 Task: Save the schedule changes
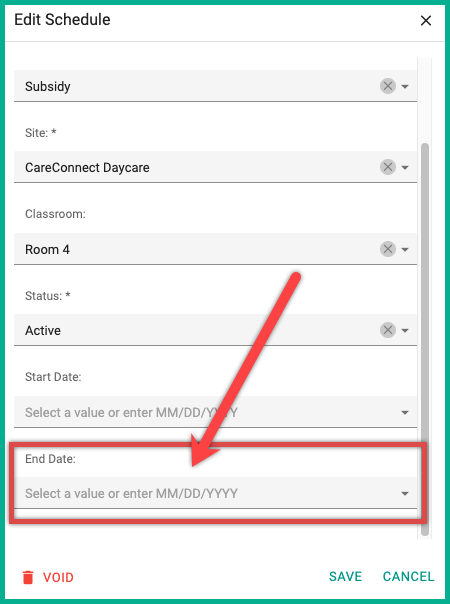pyautogui.click(x=346, y=577)
